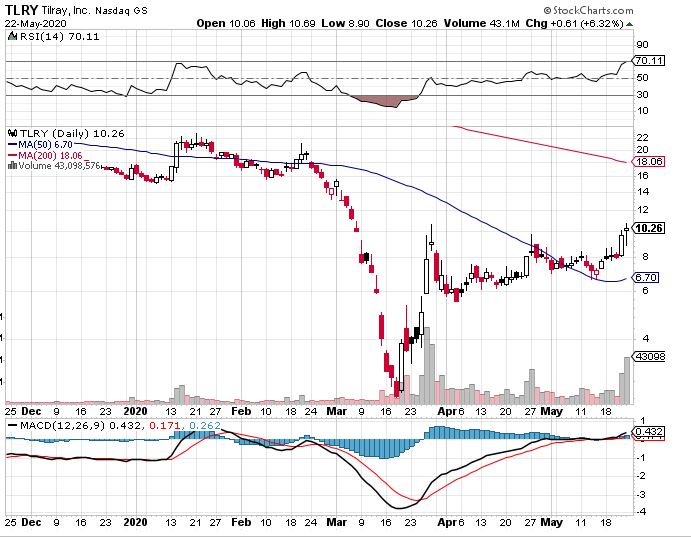The height and width of the screenshot is (537, 691).
Task: Click the 0.432 MACD value tag on right axis
Action: coord(648,432)
